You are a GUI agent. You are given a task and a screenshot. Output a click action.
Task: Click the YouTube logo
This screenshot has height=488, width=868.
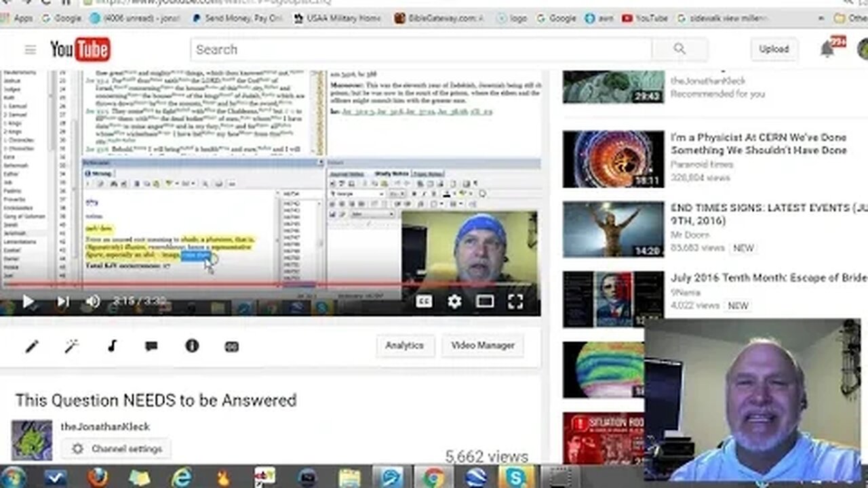(x=80, y=49)
